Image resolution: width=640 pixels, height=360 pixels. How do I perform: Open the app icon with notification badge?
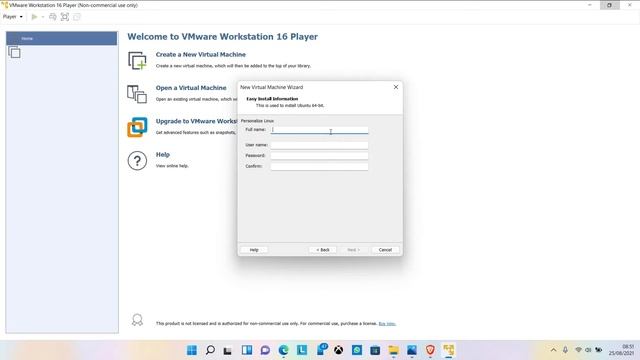pos(321,349)
